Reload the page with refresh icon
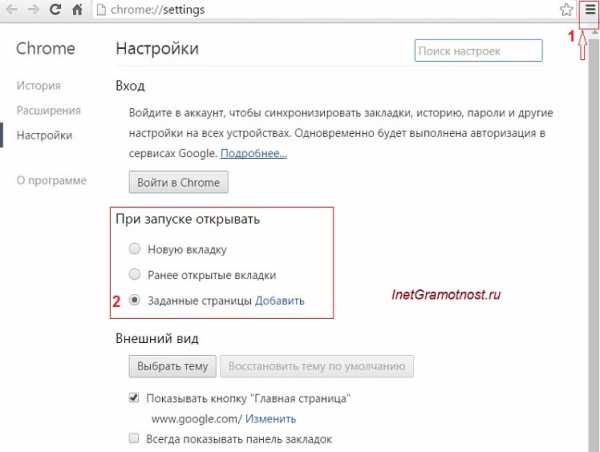The image size is (600, 452). (x=55, y=9)
